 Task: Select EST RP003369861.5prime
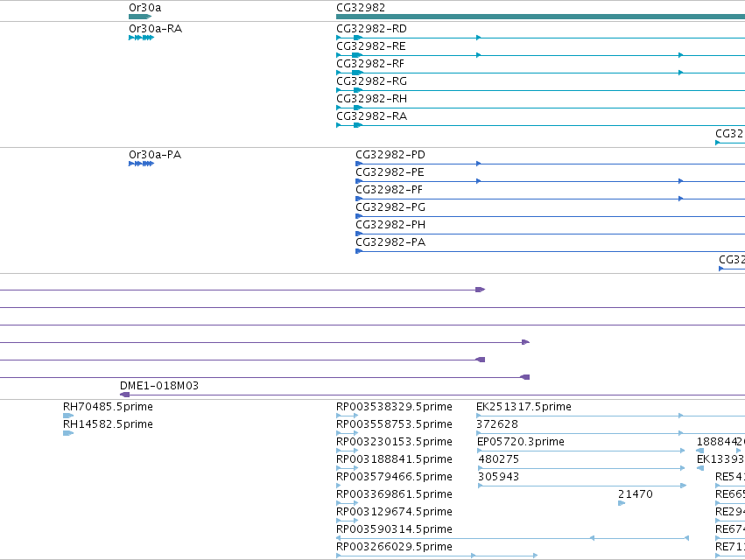click(394, 494)
